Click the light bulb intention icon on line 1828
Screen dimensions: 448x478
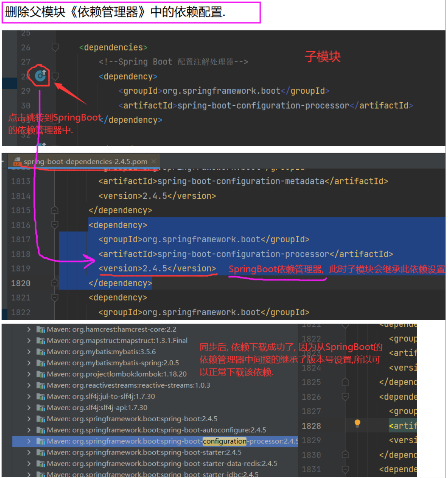(357, 424)
